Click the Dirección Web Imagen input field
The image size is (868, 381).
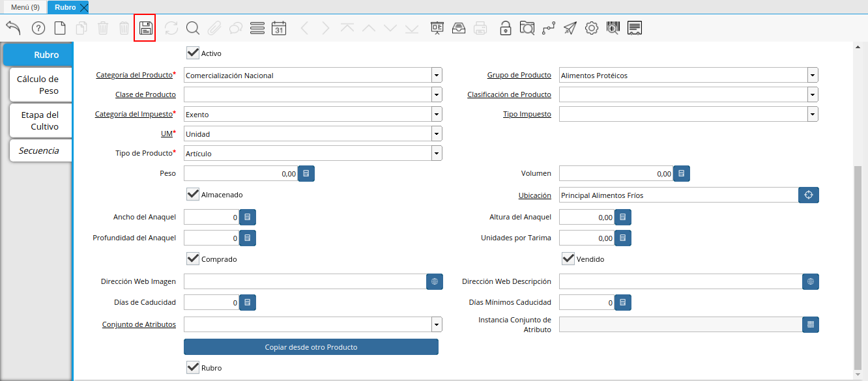coord(304,281)
